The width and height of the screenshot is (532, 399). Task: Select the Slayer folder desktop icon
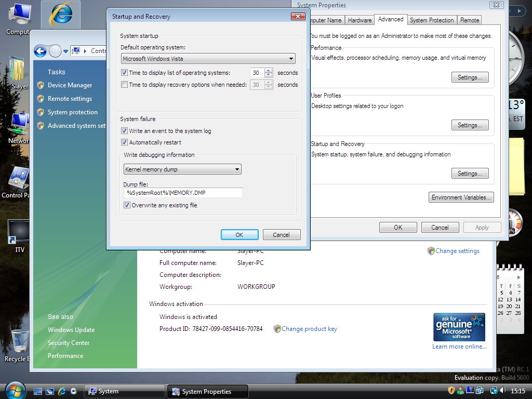[18, 73]
